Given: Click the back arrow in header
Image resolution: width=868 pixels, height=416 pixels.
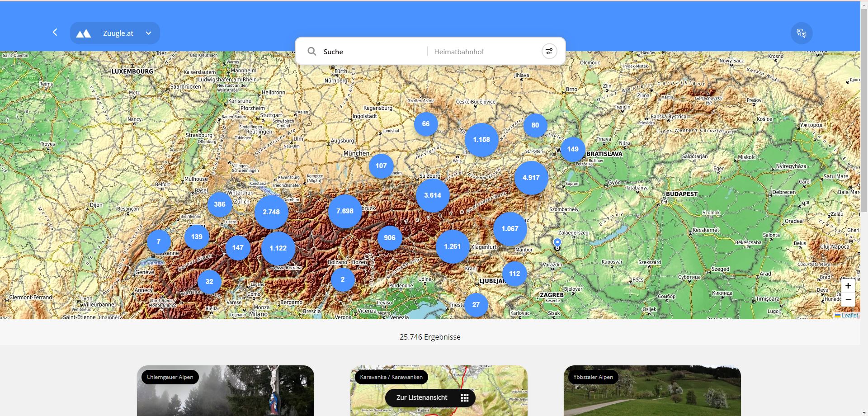Looking at the screenshot, I should point(55,33).
